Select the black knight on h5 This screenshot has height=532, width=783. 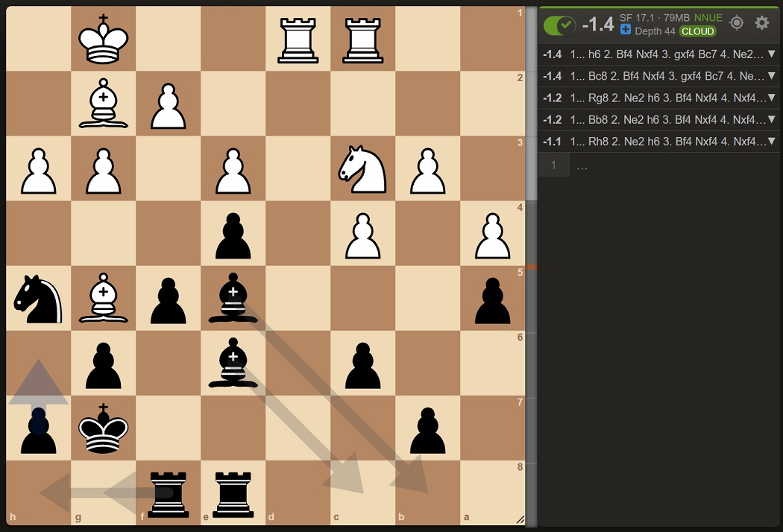click(x=39, y=299)
